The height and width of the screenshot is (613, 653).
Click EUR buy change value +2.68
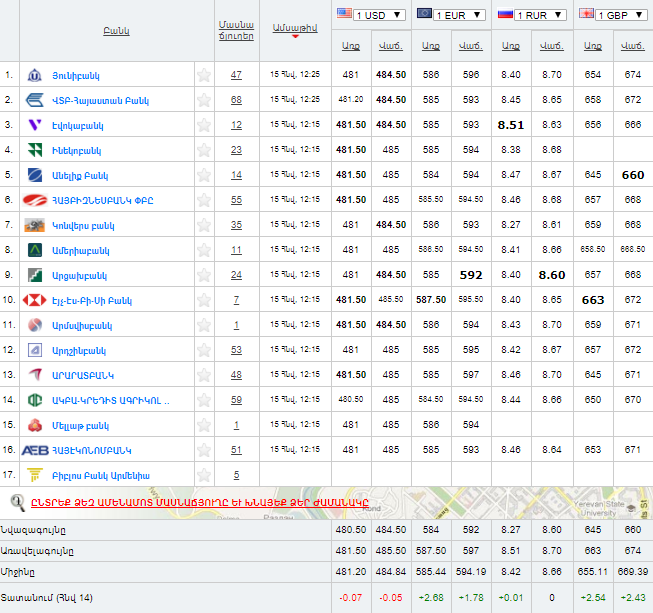[431, 598]
